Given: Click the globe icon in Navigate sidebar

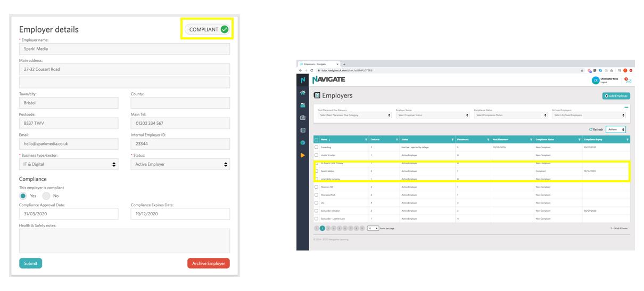Looking at the screenshot, I should [303, 143].
